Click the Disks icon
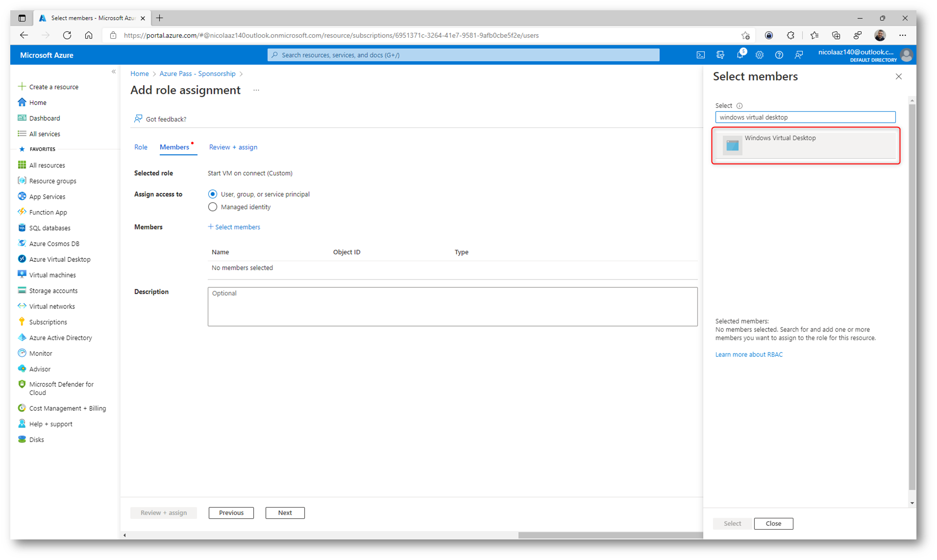This screenshot has height=560, width=937. click(22, 439)
